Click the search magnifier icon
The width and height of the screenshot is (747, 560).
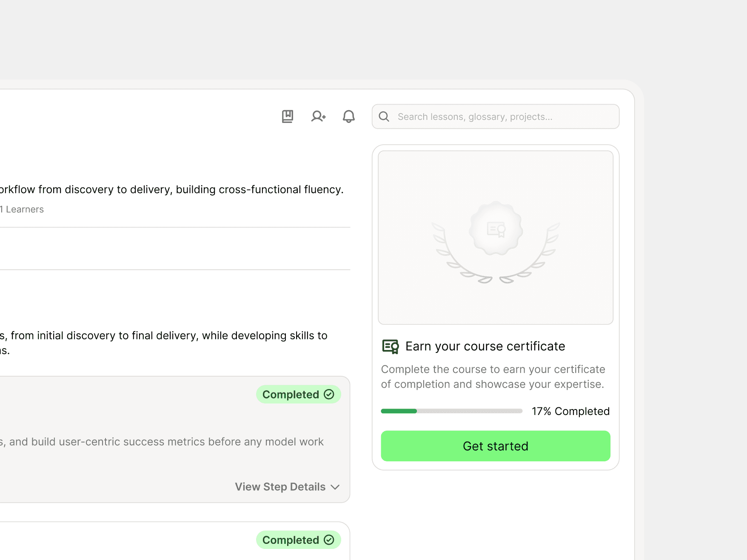[384, 117]
